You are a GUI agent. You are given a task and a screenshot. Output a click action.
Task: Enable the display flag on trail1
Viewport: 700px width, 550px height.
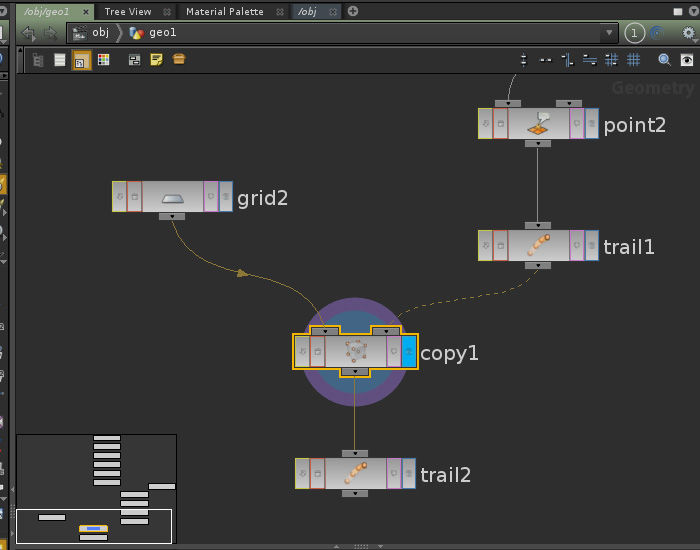[x=591, y=246]
